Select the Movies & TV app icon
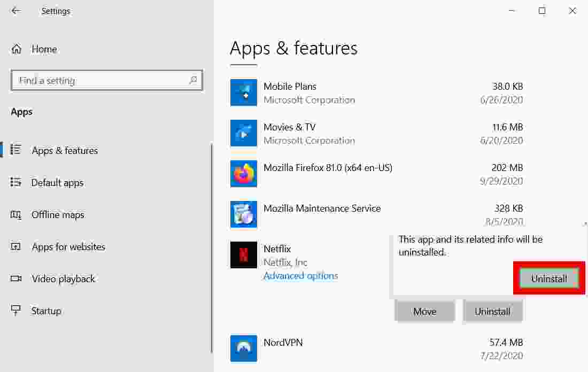Image resolution: width=588 pixels, height=372 pixels. point(244,133)
